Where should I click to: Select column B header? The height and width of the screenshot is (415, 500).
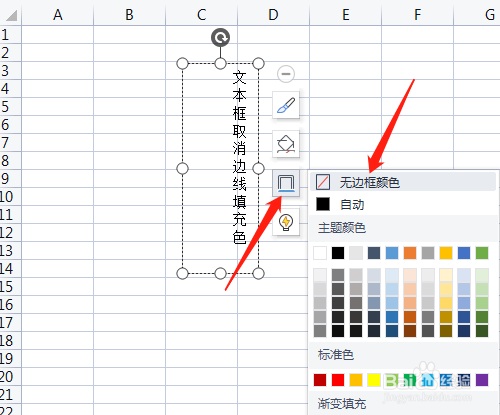(129, 15)
